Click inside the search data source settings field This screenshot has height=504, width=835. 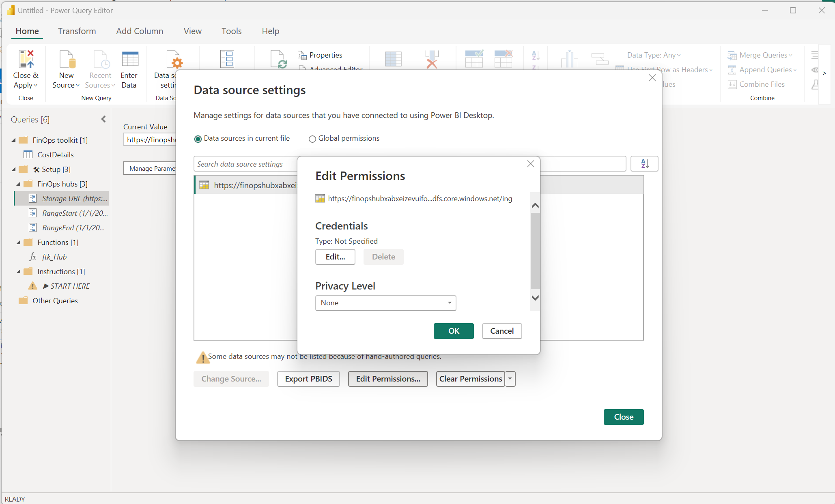243,164
